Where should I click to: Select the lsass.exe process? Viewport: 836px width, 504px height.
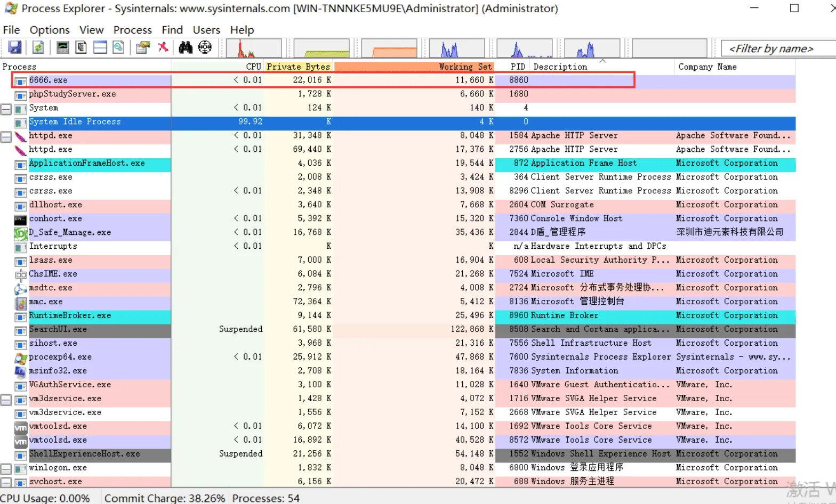click(398, 261)
